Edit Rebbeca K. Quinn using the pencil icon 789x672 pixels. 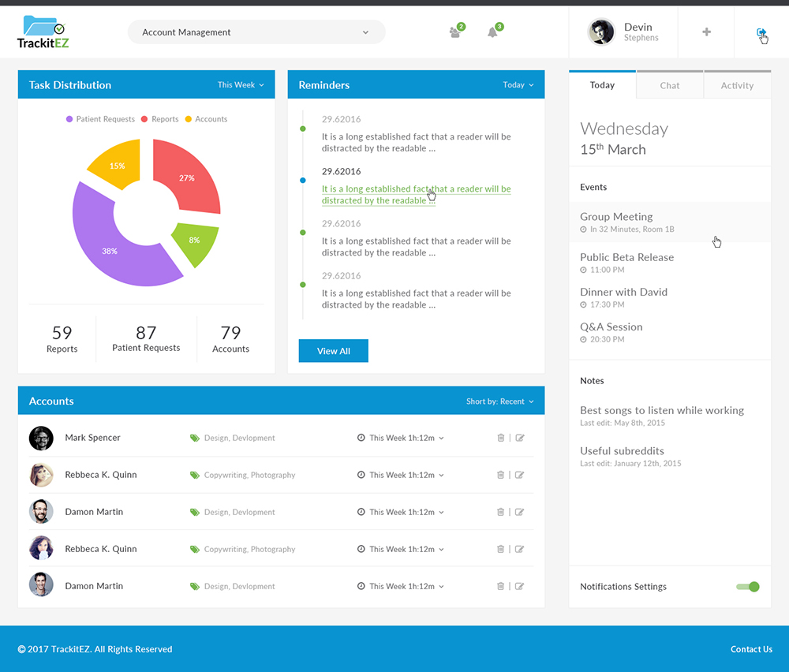(521, 475)
